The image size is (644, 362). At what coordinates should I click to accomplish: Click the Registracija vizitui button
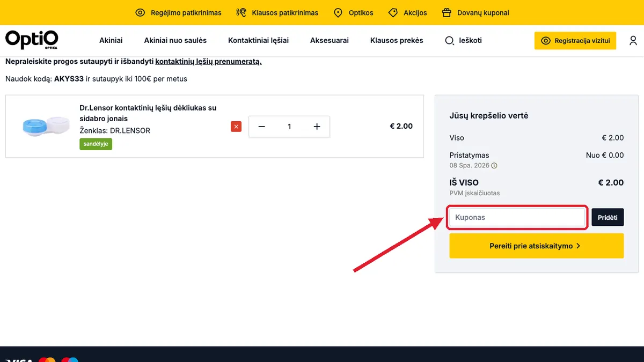click(575, 41)
